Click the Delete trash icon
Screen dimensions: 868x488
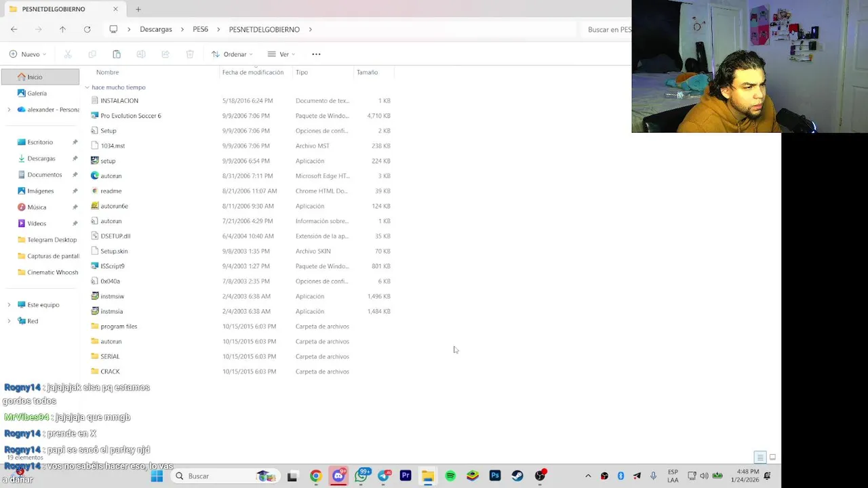tap(190, 54)
